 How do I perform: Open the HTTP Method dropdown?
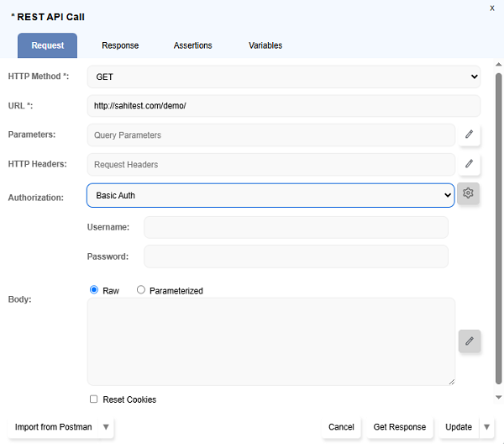284,77
